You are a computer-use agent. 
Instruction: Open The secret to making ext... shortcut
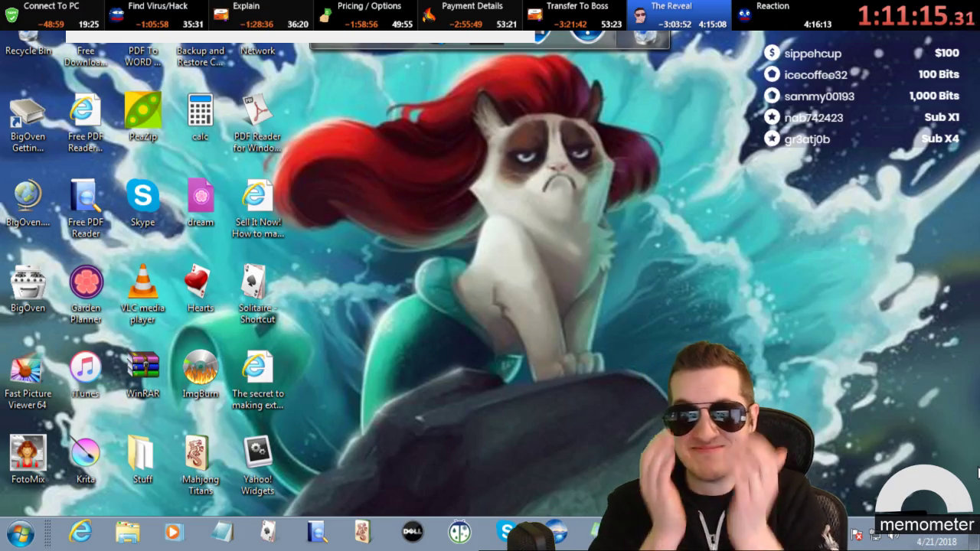(258, 380)
